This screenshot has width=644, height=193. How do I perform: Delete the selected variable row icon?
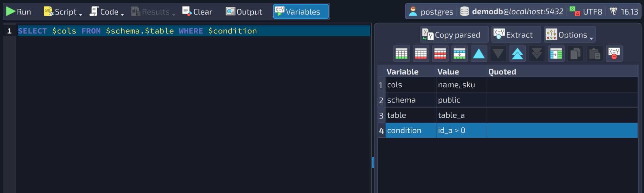point(421,53)
